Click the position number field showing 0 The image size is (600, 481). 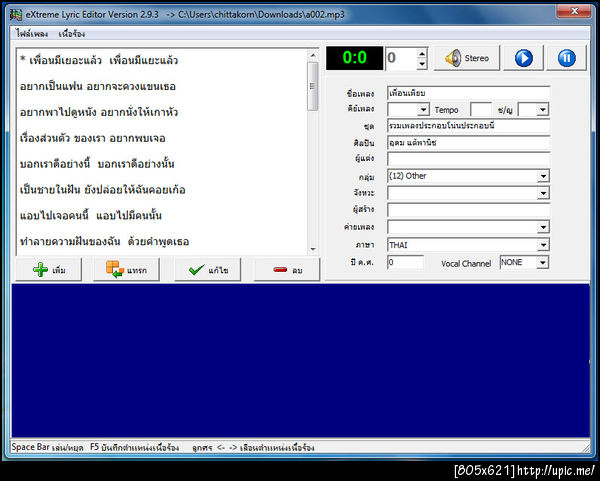tap(401, 58)
